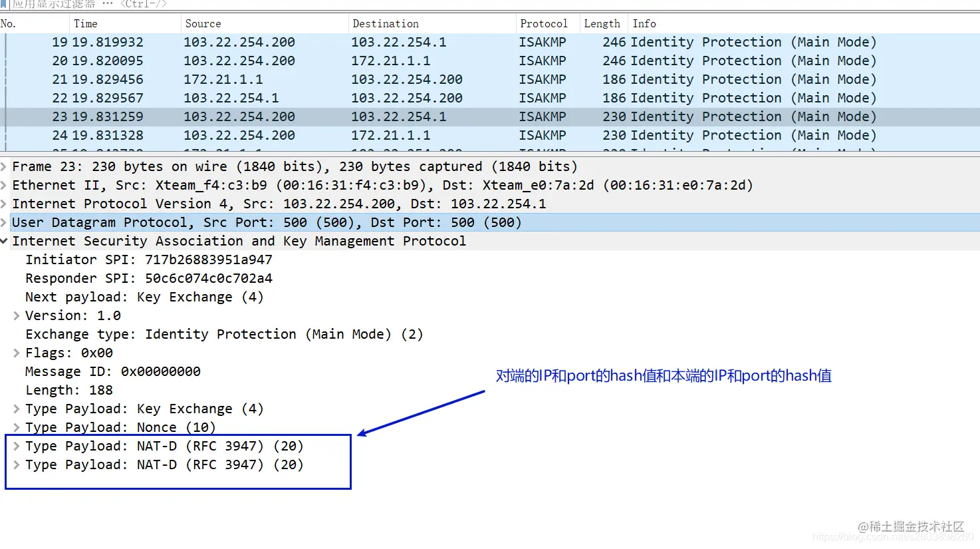Screen dimensions: 980x549
Task: Sort by the Destination column header
Action: [x=431, y=23]
